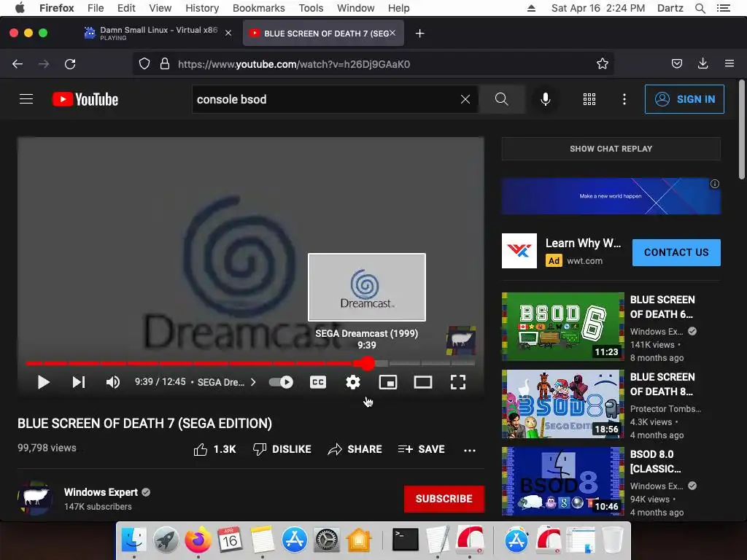
Task: Click the SIGN IN button
Action: tap(684, 99)
